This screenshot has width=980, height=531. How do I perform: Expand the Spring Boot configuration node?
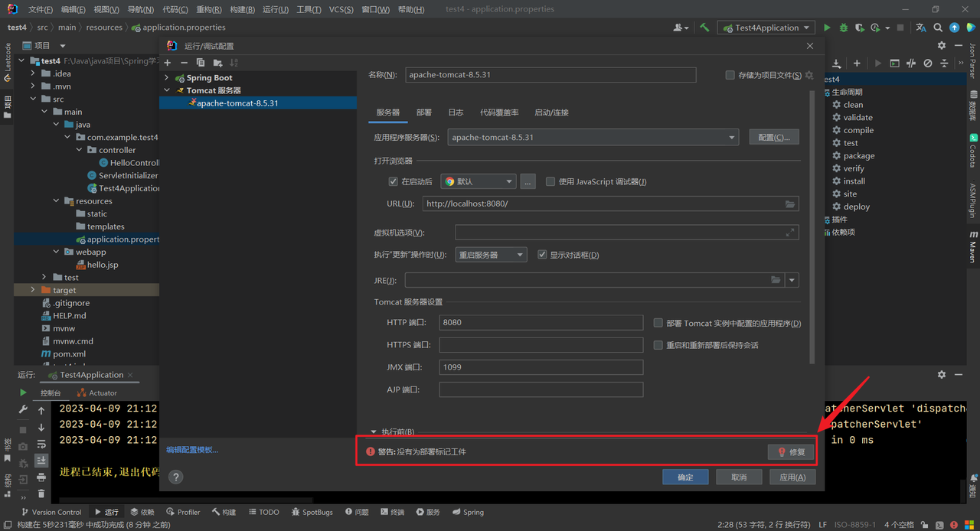click(167, 78)
